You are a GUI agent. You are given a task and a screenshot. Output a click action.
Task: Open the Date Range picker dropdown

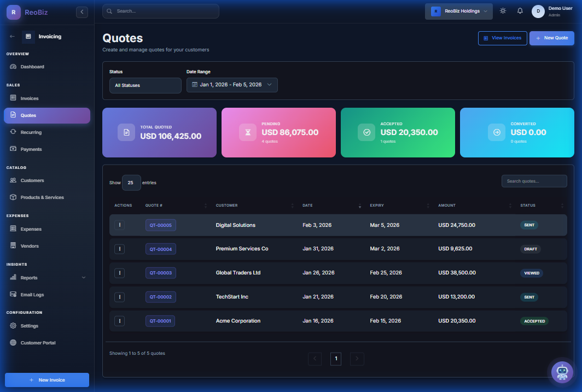pyautogui.click(x=232, y=85)
